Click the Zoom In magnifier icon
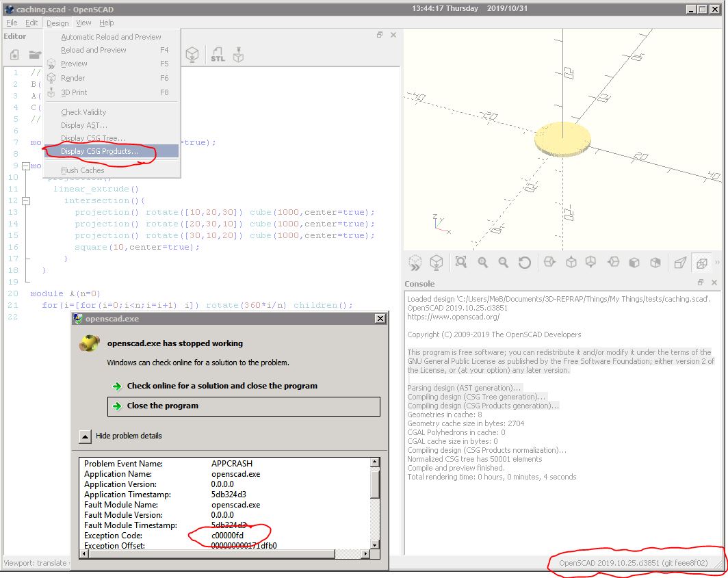 tap(482, 262)
